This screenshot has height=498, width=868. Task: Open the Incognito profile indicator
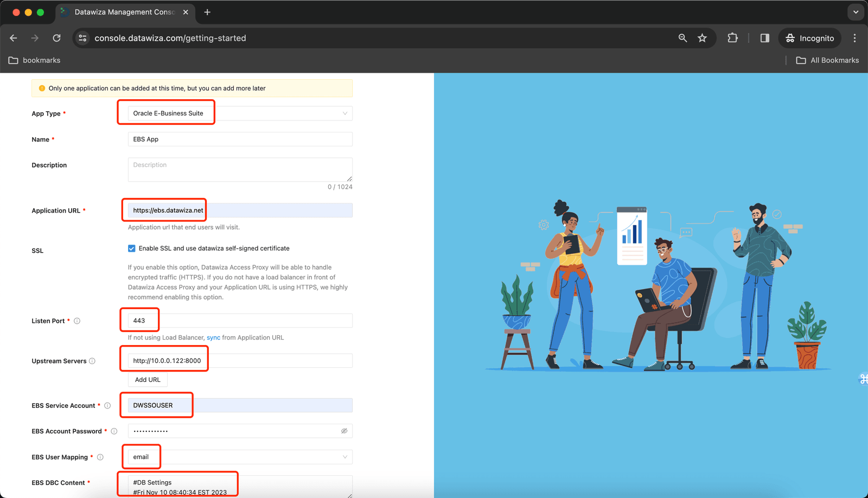(x=810, y=38)
